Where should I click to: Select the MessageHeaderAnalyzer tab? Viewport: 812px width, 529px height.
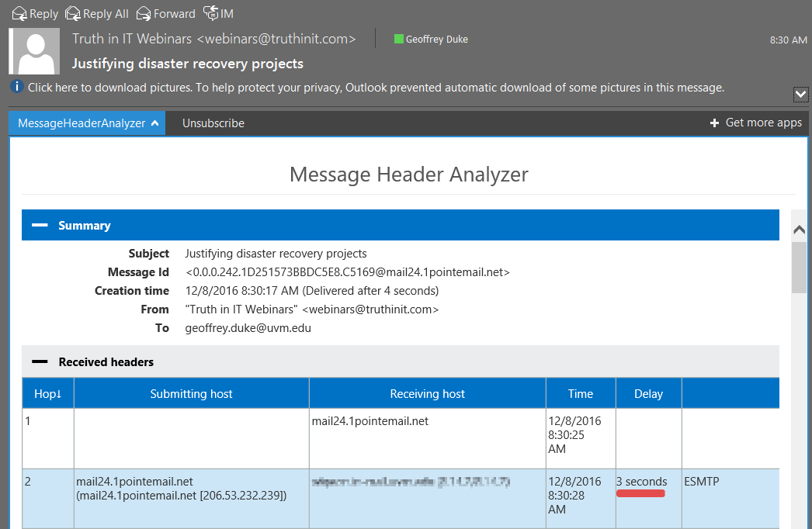pos(81,123)
